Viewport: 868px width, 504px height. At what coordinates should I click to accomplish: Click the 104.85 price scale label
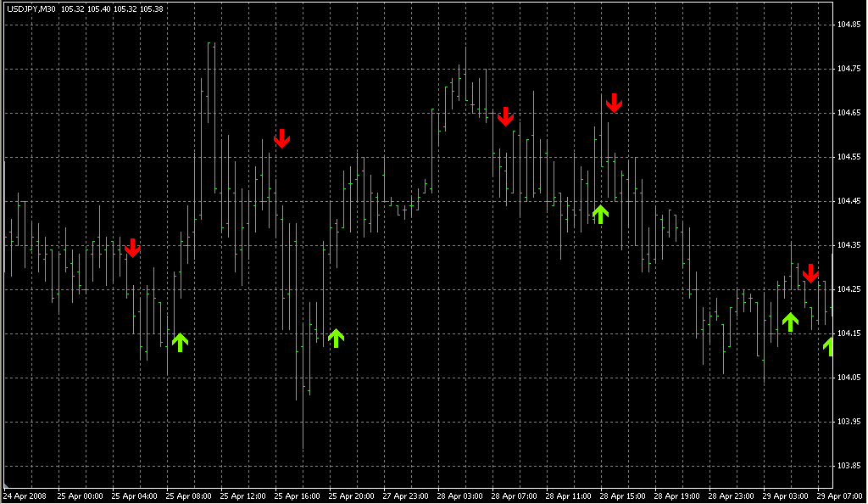point(849,25)
